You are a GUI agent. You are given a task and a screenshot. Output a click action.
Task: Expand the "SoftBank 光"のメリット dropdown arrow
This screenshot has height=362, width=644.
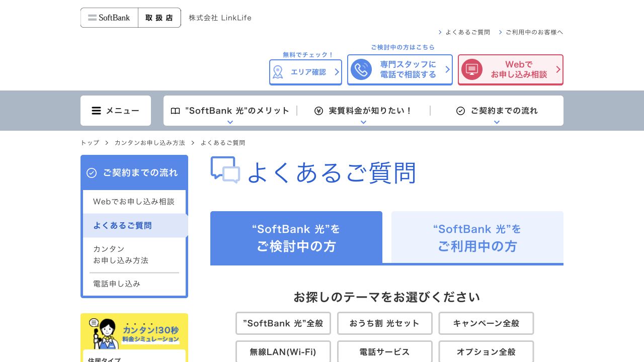click(x=230, y=122)
